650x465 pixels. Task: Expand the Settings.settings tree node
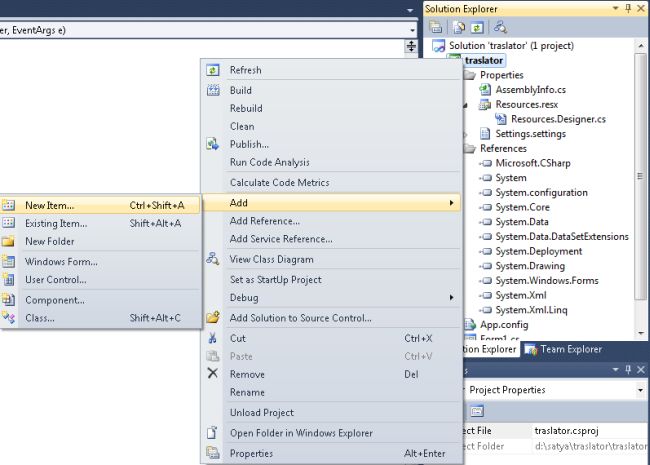click(465, 134)
